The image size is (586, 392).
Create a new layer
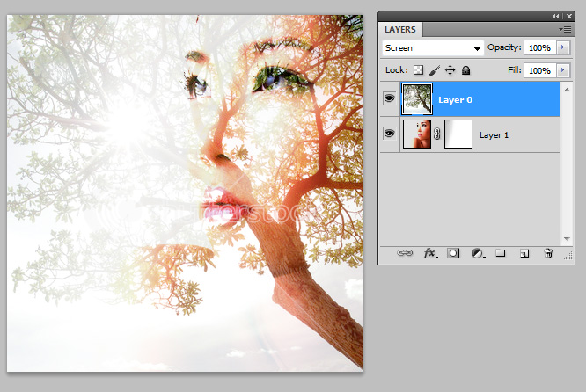(524, 253)
